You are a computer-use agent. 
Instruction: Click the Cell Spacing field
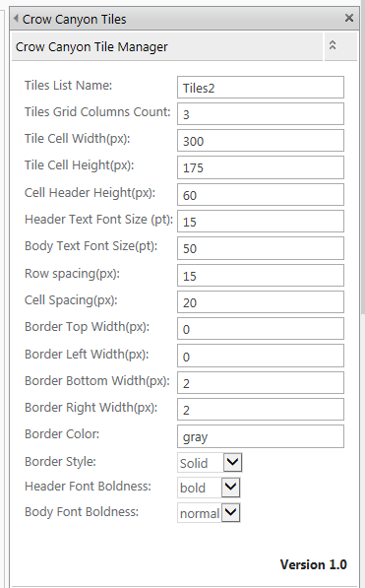261,301
